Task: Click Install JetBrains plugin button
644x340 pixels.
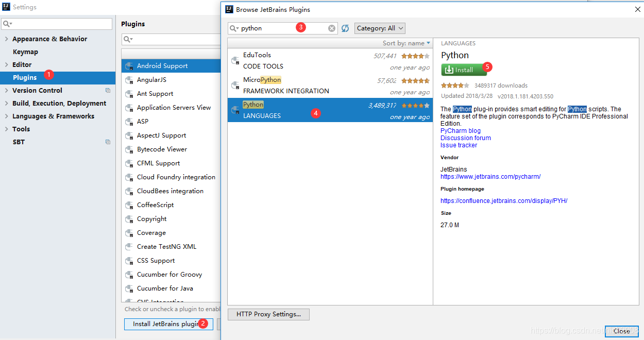Action: click(x=168, y=324)
